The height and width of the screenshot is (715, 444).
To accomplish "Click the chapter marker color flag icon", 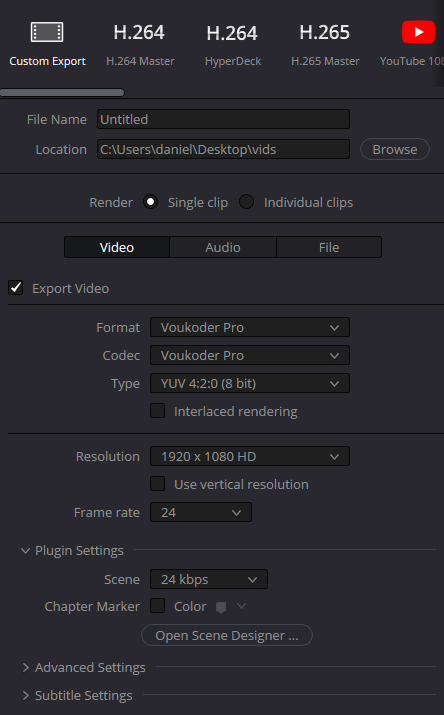I will click(221, 607).
